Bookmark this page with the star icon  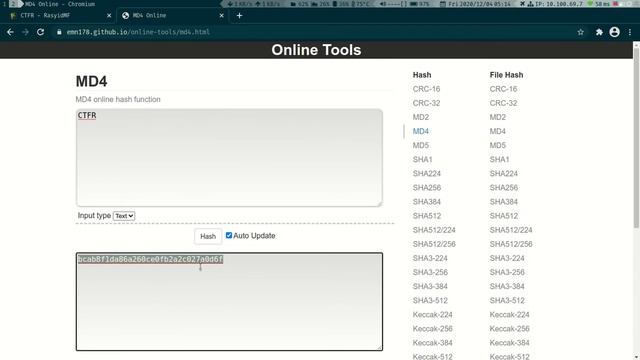[x=580, y=32]
